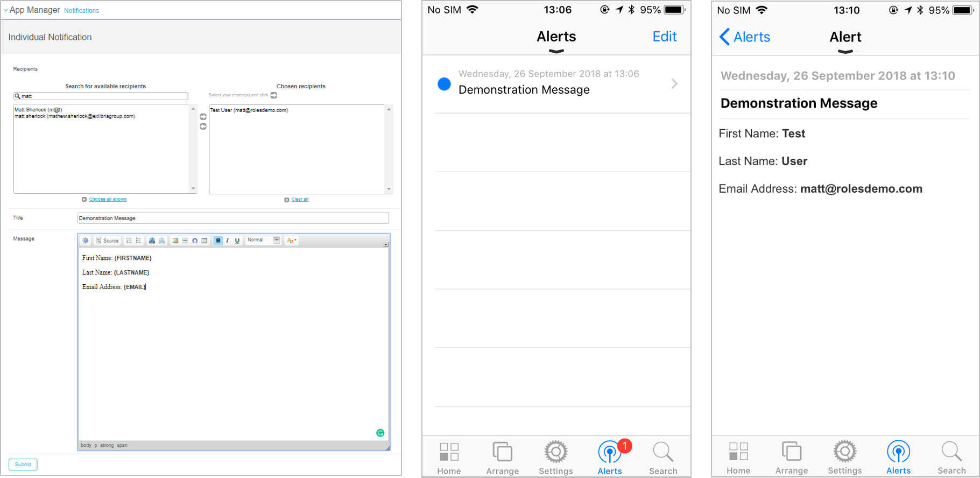Click the Clear all link
Screen dimensions: 980x478
[x=300, y=199]
